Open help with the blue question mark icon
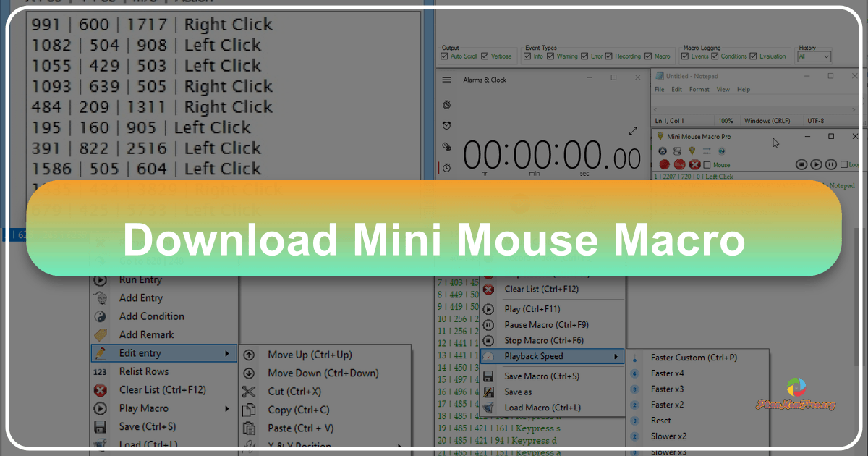Image resolution: width=868 pixels, height=456 pixels. 721,151
